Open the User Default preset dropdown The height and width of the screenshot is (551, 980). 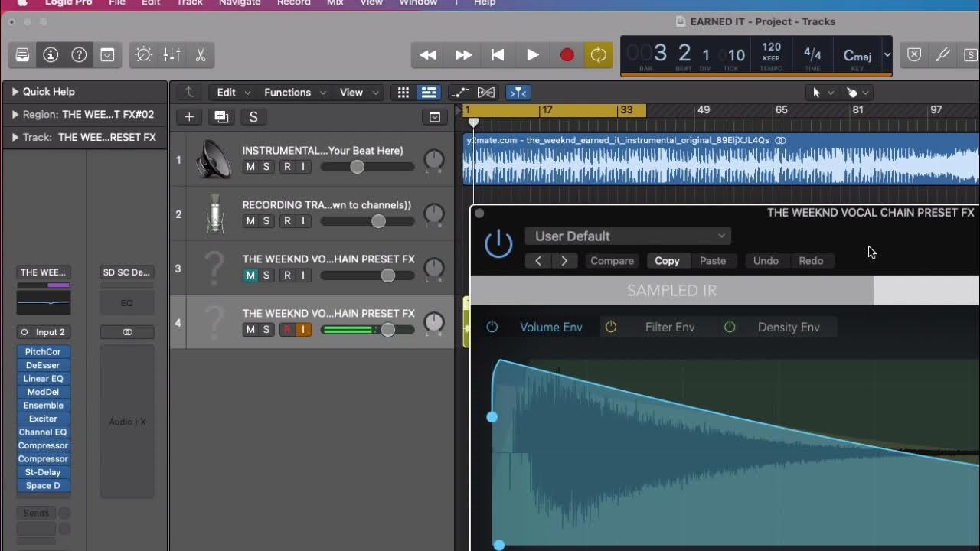tap(628, 236)
